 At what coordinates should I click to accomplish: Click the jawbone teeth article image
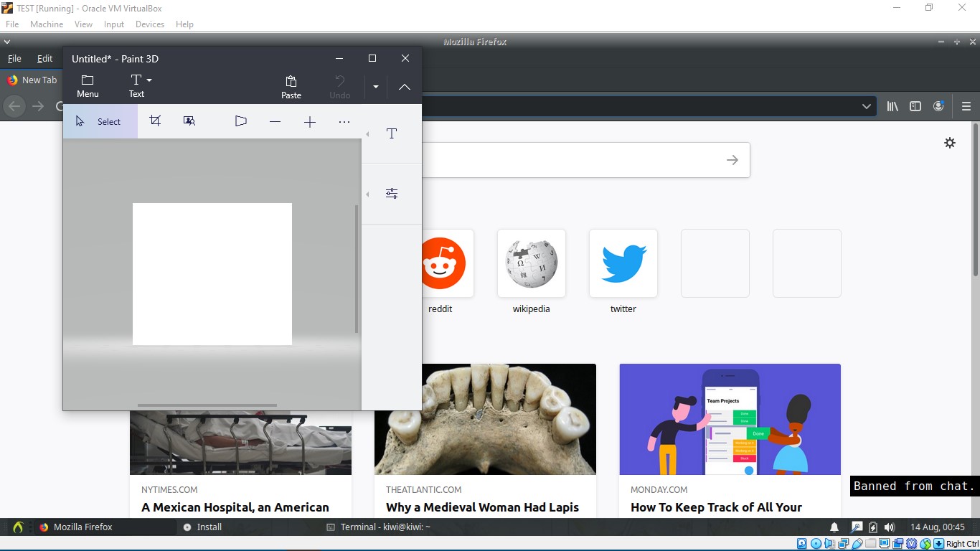click(485, 419)
